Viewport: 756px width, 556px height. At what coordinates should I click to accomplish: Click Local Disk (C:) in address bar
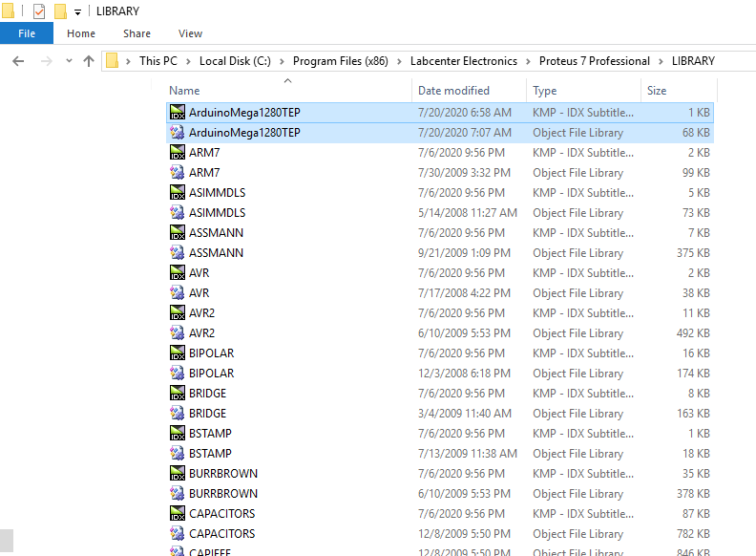coord(235,61)
